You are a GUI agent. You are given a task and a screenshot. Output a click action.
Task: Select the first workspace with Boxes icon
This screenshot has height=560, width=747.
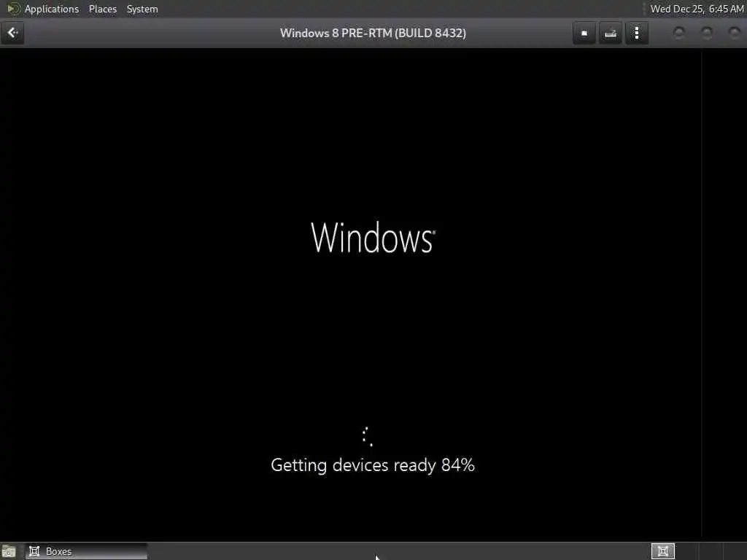(x=662, y=551)
